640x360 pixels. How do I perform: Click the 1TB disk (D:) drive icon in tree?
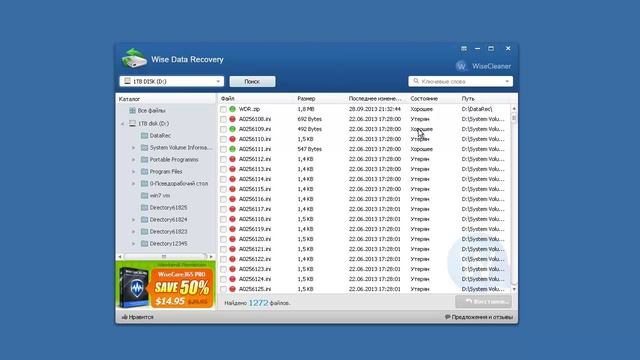coord(132,123)
